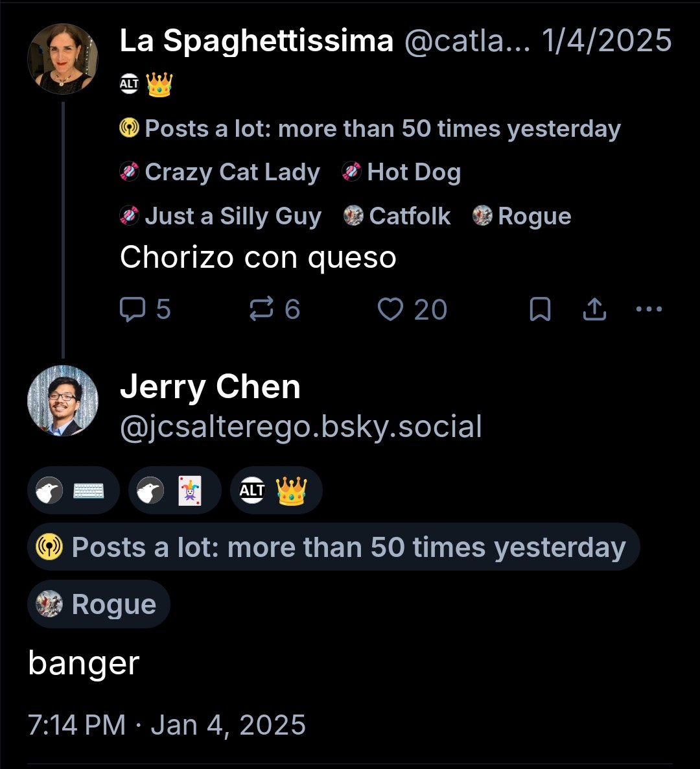This screenshot has width=700, height=769.
Task: Tap the Crazy Cat Lady label
Action: 220,172
